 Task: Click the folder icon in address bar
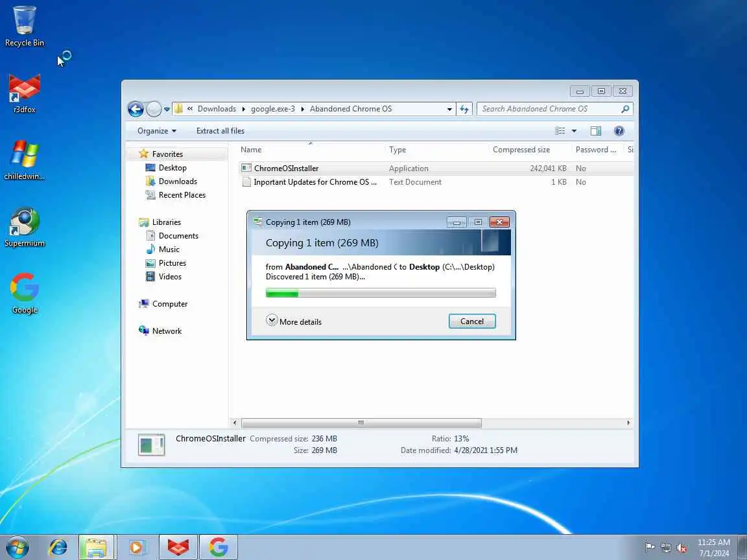click(x=179, y=109)
